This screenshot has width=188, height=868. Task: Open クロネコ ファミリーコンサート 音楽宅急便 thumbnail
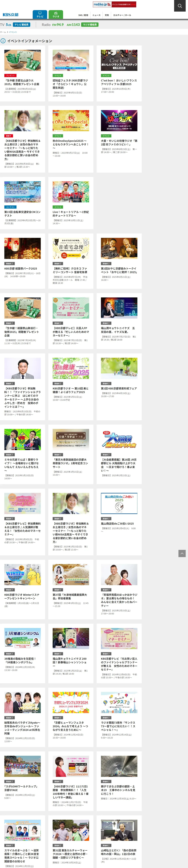71,248
